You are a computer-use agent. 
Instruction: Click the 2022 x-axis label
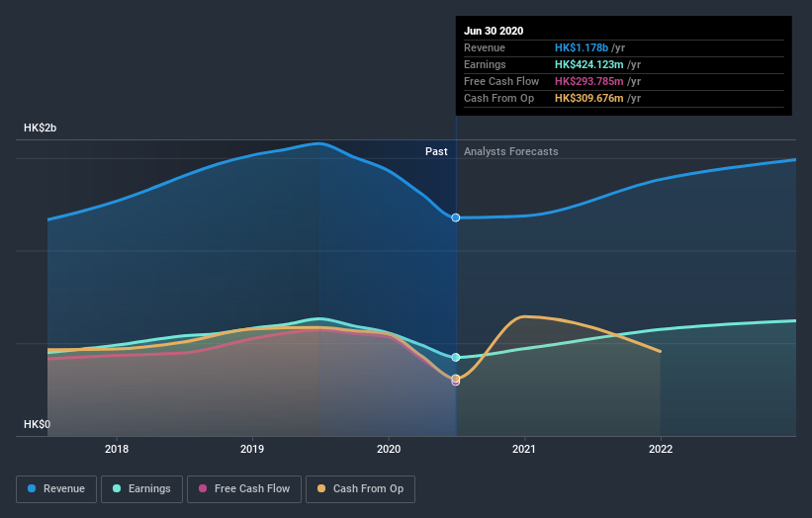point(661,449)
